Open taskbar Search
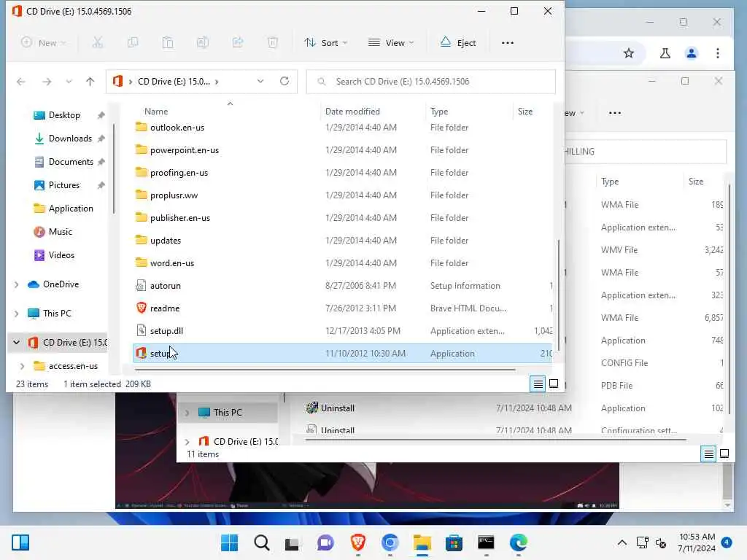This screenshot has height=560, width=747. [262, 542]
